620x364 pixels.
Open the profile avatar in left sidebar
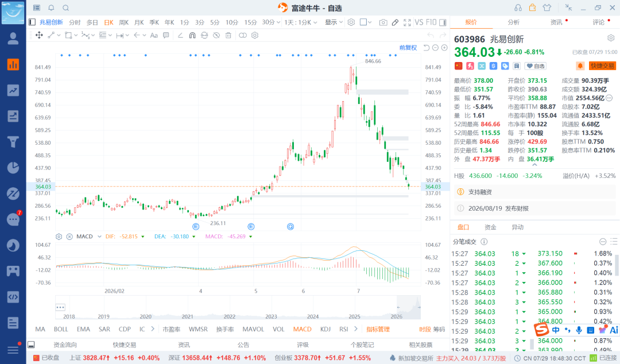tap(13, 38)
